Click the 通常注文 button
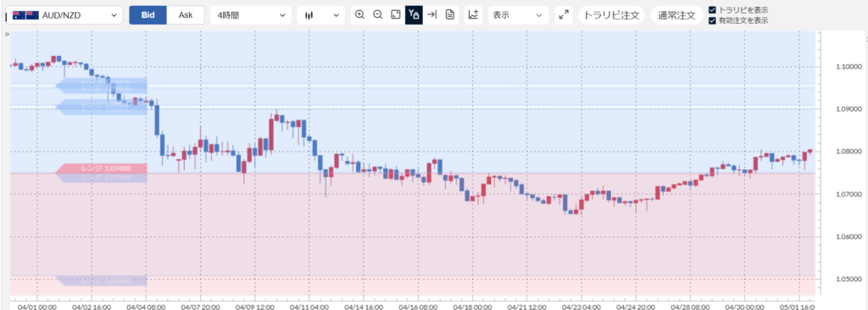This screenshot has width=868, height=310. pos(676,15)
